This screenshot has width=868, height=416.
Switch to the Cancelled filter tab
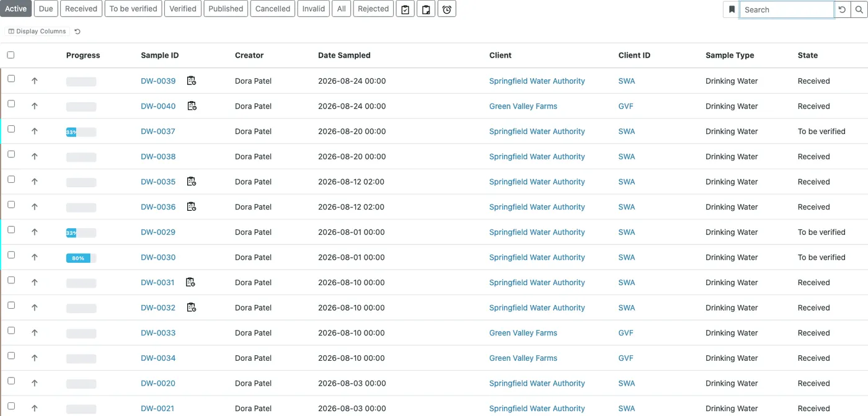(x=273, y=9)
